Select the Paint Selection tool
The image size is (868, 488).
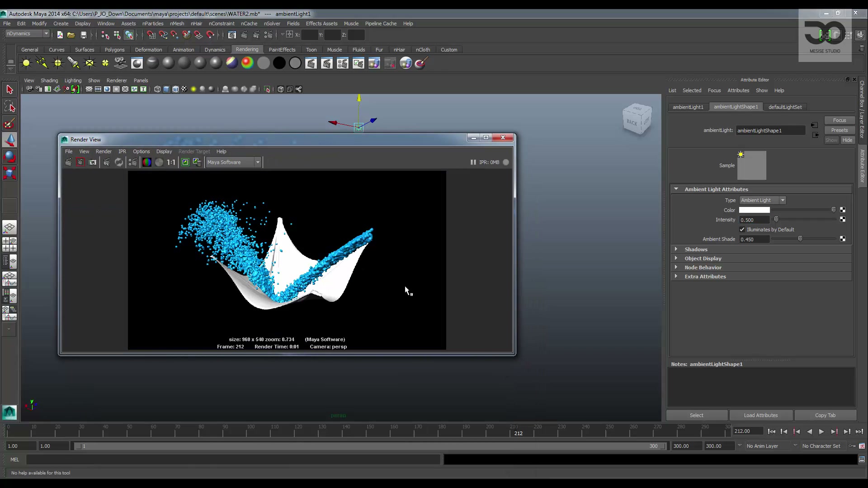(9, 123)
